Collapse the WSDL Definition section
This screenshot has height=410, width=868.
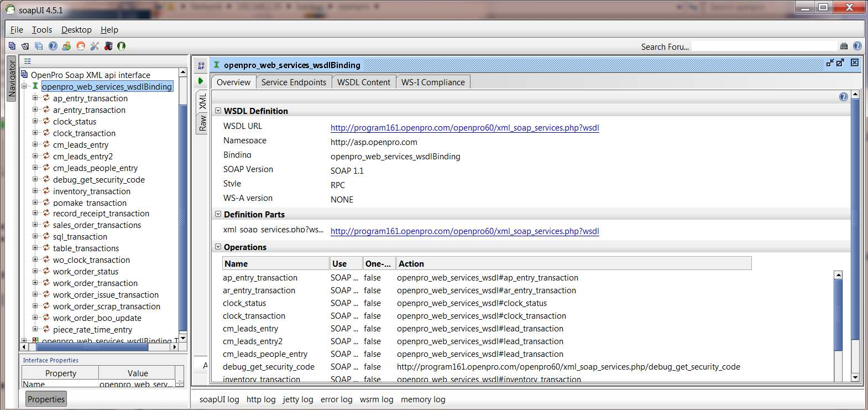pos(218,111)
